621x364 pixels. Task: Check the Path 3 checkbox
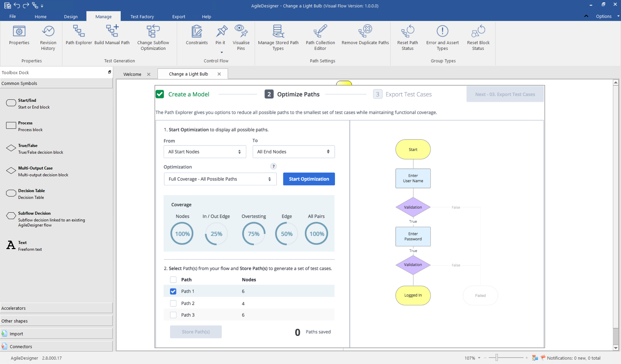(x=173, y=315)
